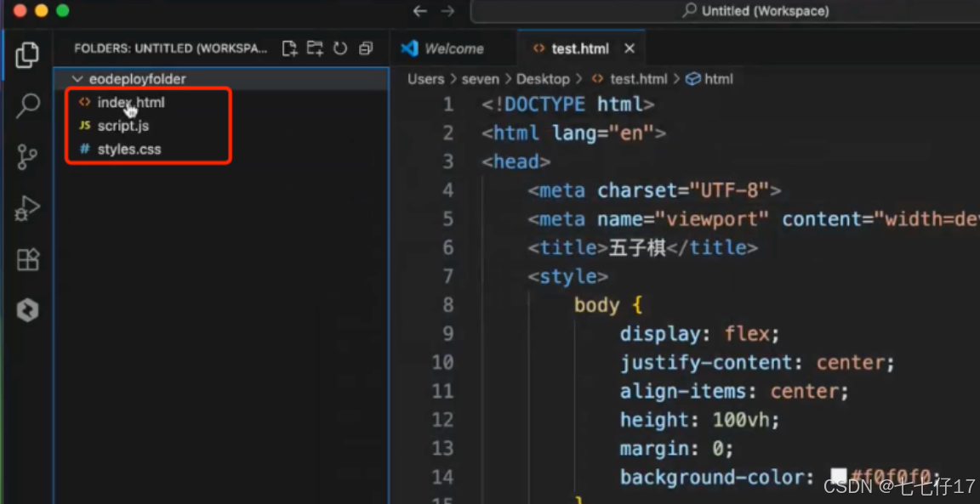Open the hexagon extension icon in activity bar
Viewport: 980px width, 504px height.
(x=27, y=310)
